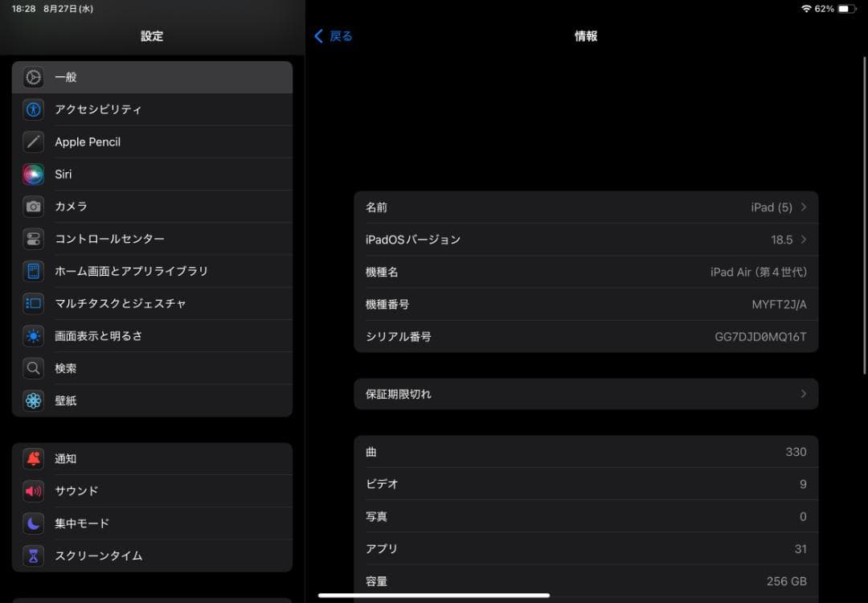Select the Search magnifier icon
868x603 pixels.
(32, 367)
